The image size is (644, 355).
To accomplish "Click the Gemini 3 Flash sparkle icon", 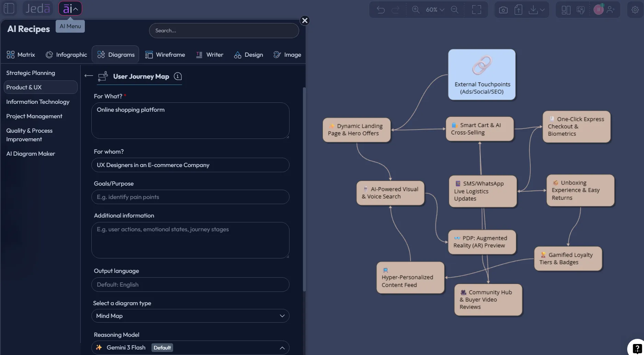I will click(x=99, y=347).
